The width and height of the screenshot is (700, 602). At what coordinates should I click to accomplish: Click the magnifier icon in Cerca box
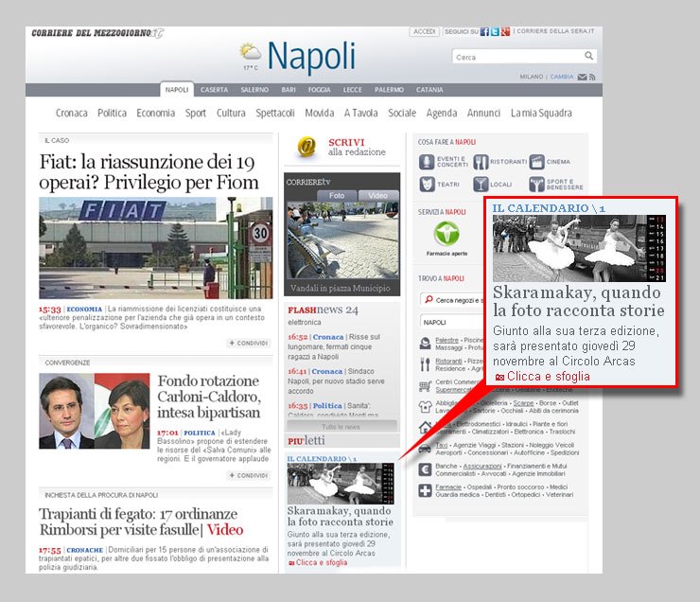click(588, 56)
